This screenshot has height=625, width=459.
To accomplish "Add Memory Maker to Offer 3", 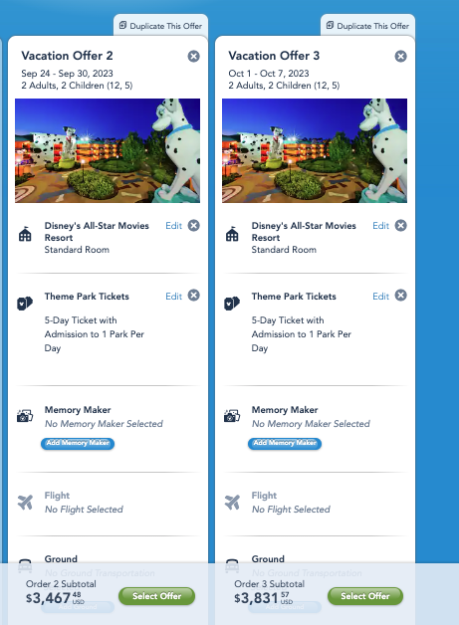I will (x=285, y=443).
